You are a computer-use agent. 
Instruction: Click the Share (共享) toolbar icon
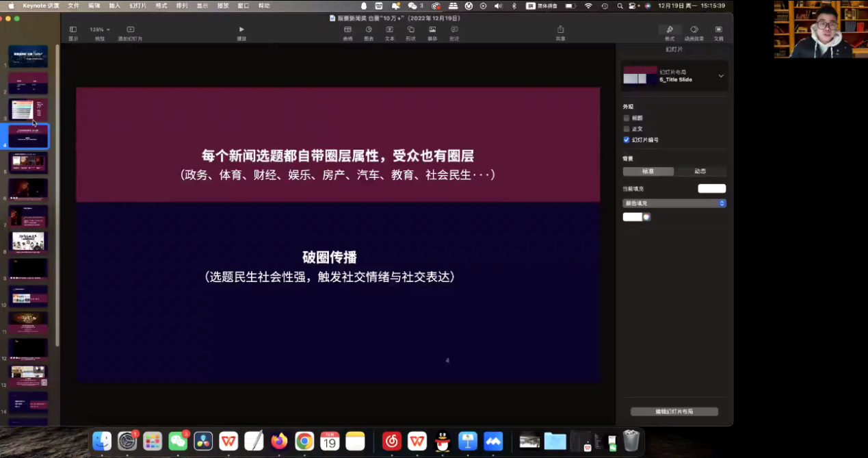tap(560, 30)
